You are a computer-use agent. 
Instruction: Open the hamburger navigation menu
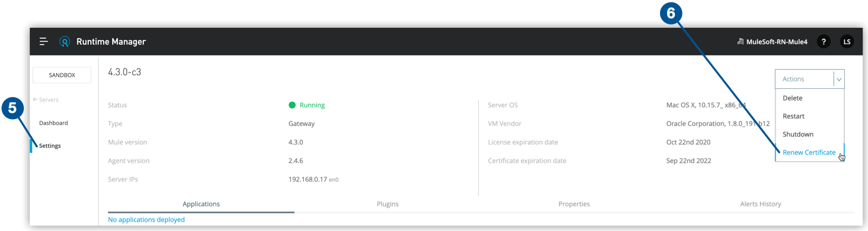point(44,42)
